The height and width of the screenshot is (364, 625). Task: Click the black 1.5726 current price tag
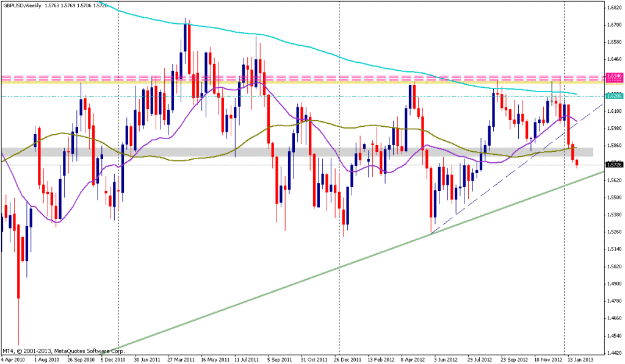click(613, 165)
